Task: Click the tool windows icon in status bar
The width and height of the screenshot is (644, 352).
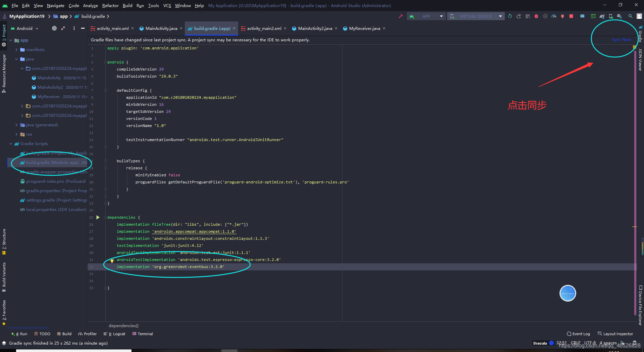Action: 4,343
